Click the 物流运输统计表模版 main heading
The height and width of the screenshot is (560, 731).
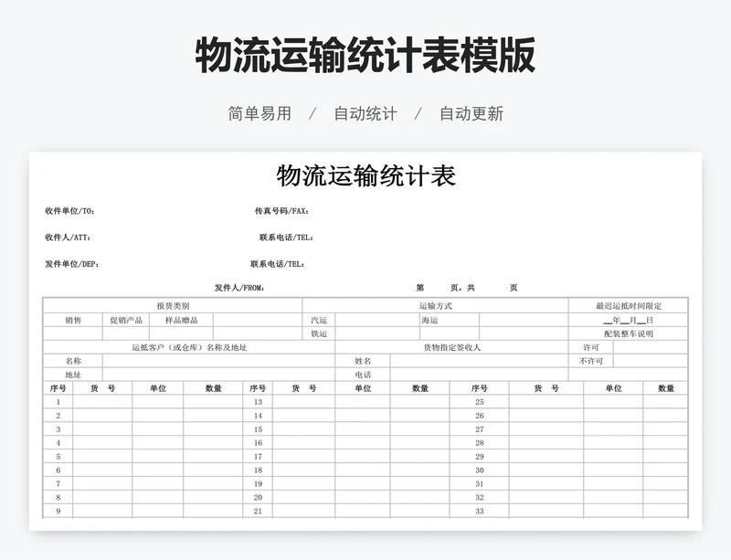click(365, 55)
